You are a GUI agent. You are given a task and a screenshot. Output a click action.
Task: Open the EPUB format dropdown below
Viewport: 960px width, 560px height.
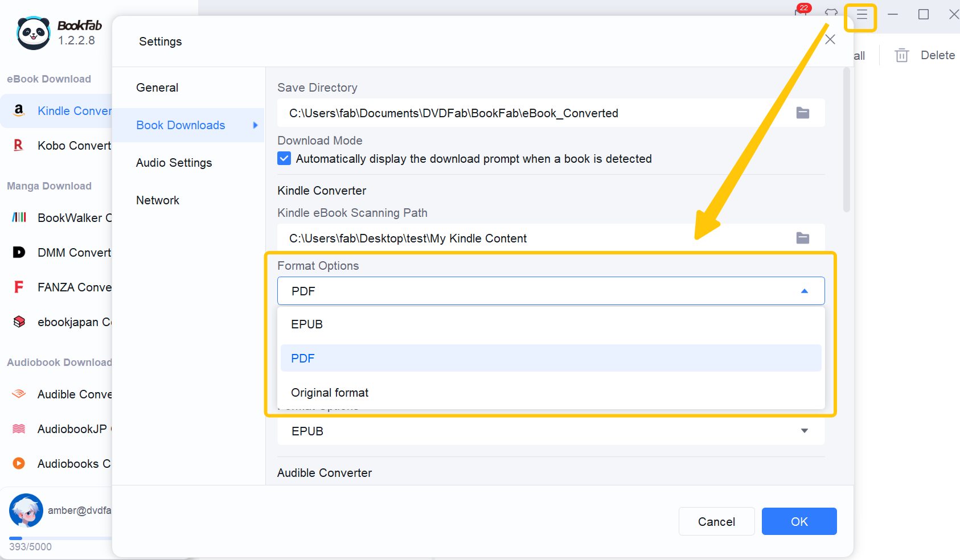pyautogui.click(x=551, y=431)
